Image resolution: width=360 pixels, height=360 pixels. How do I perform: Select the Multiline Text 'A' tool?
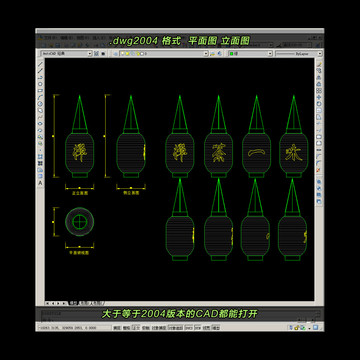(x=40, y=183)
